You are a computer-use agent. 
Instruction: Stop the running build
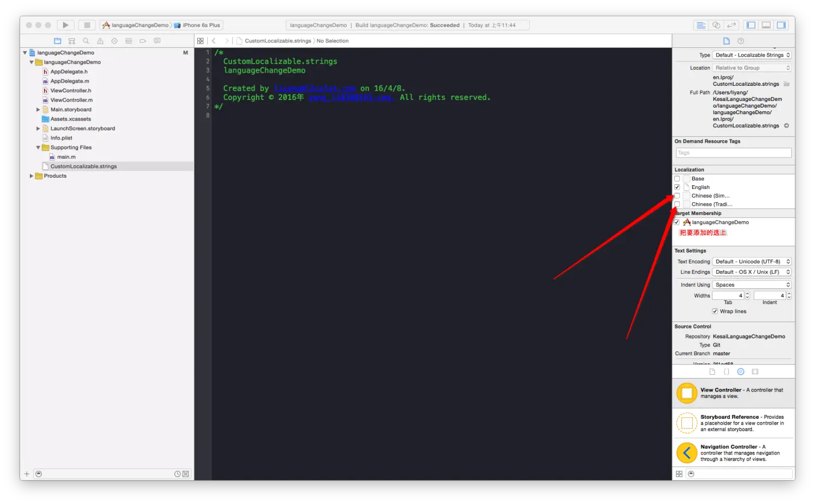[87, 25]
